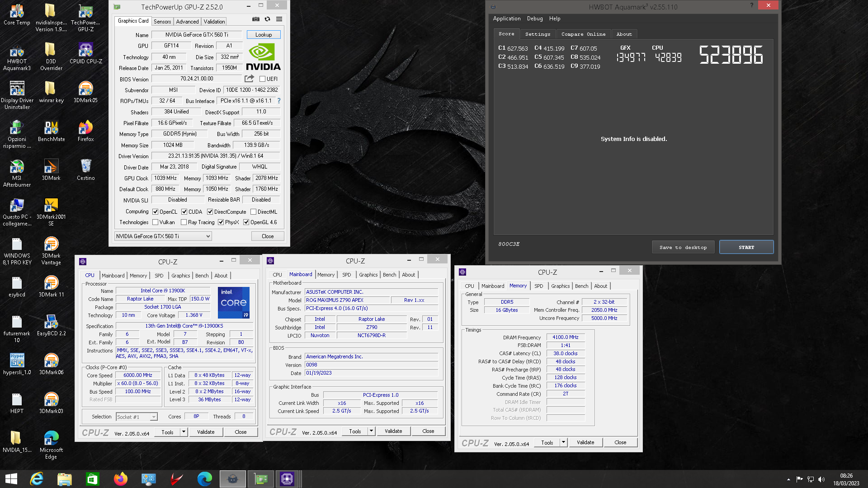Toggle CUDA checkbox
The image size is (868, 488).
[x=184, y=211]
